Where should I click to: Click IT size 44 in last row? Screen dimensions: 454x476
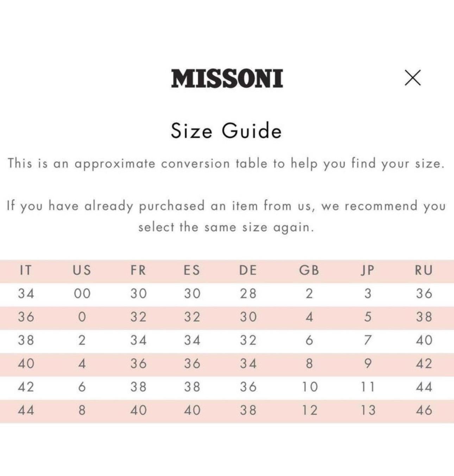tap(26, 410)
